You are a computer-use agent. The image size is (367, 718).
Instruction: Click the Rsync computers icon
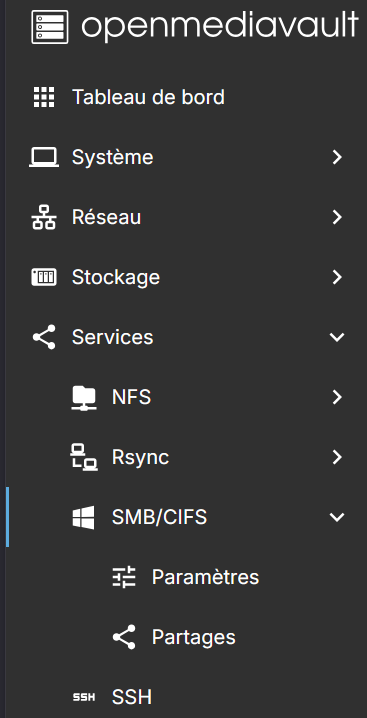pos(84,457)
